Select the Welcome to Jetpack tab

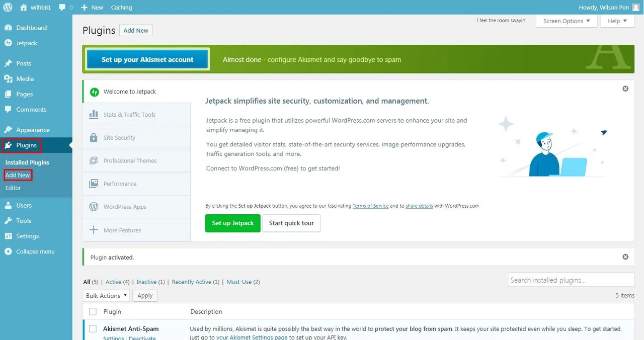[x=137, y=92]
